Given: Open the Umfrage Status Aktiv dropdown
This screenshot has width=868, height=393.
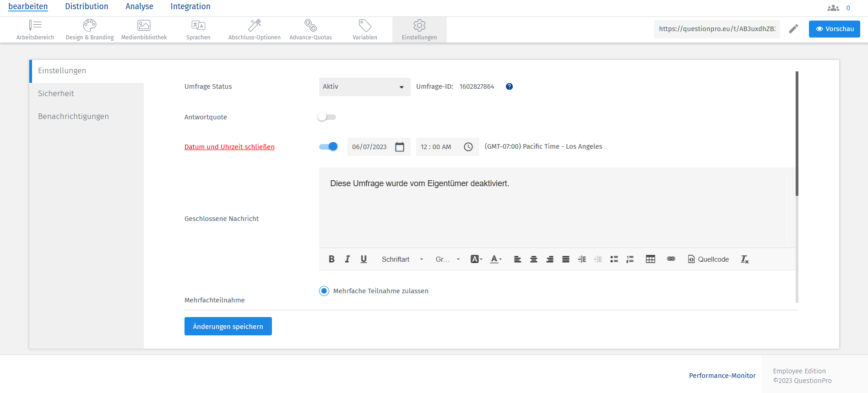Looking at the screenshot, I should coord(364,86).
